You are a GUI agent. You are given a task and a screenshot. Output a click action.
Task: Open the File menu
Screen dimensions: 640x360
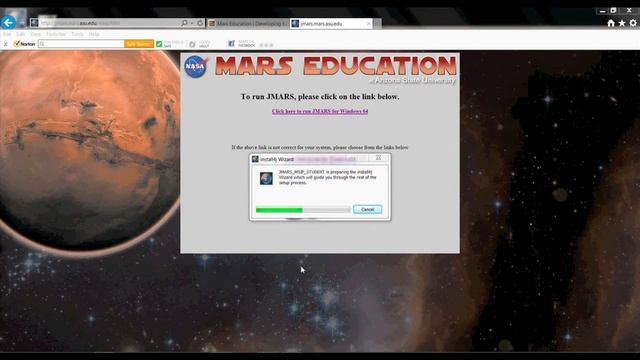pyautogui.click(x=7, y=34)
